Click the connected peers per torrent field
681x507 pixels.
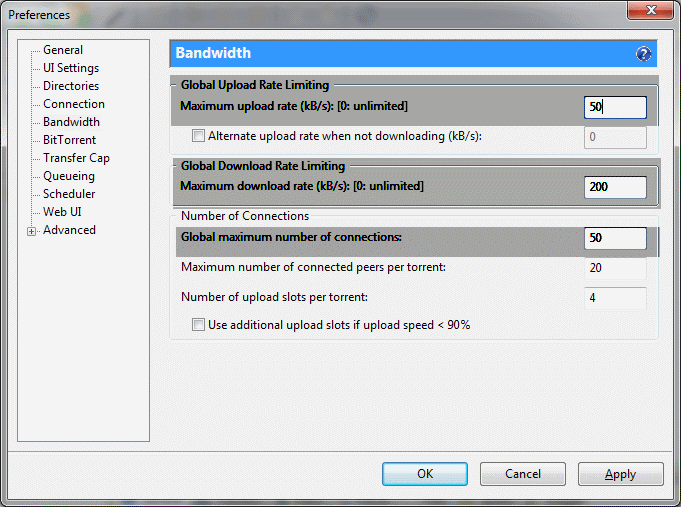coord(615,268)
